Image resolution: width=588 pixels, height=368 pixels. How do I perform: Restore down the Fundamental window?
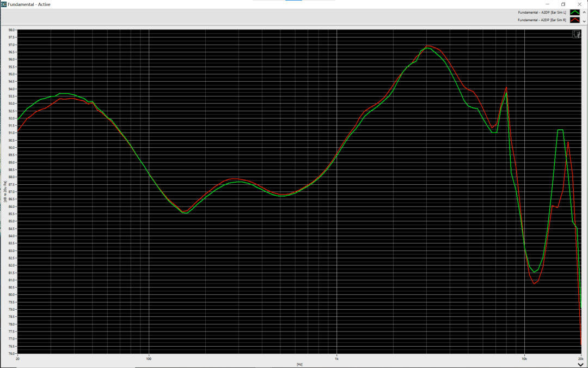(563, 4)
